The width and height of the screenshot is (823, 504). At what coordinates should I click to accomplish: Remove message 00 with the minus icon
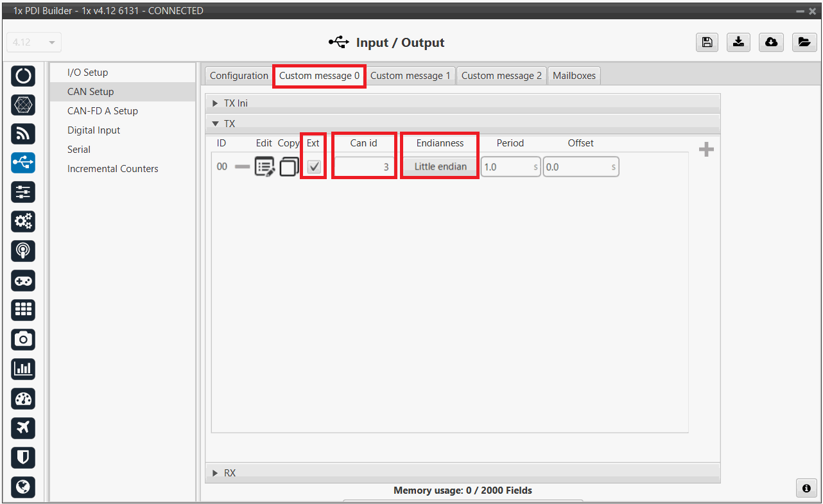tap(242, 167)
